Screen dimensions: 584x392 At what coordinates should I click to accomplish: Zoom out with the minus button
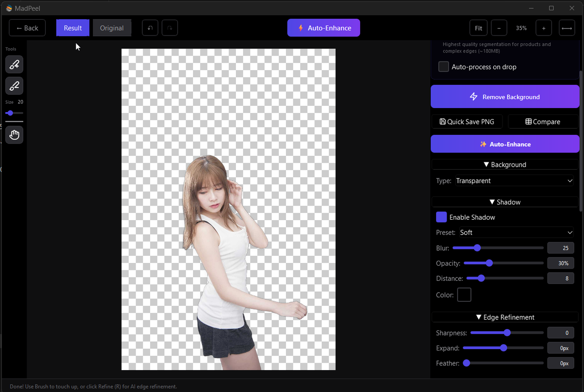[x=499, y=28]
